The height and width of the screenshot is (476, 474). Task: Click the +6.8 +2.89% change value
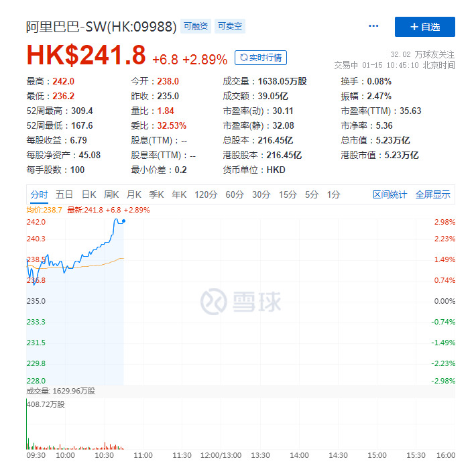190,60
